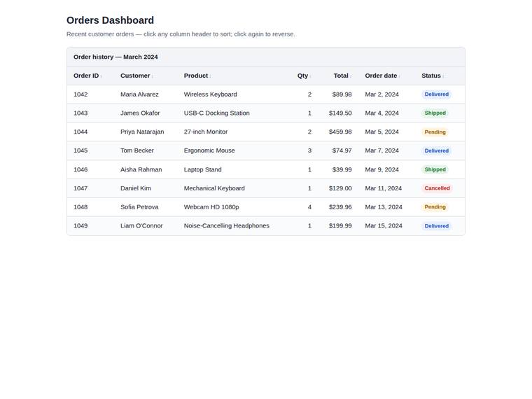Click the Mar 5, 2024 date
532x399 pixels.
coord(381,132)
